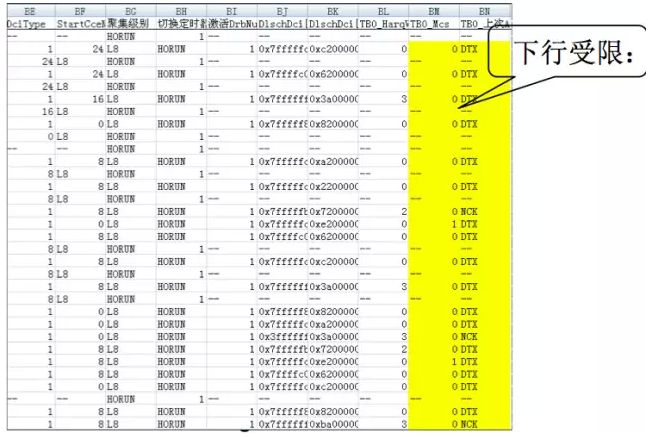Select column header BH
657x437 pixels.
click(x=181, y=11)
